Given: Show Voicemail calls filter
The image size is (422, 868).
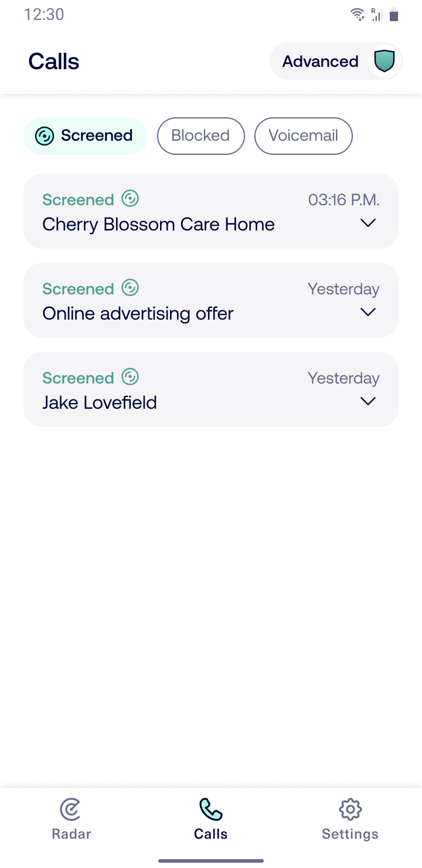Looking at the screenshot, I should click(x=303, y=136).
